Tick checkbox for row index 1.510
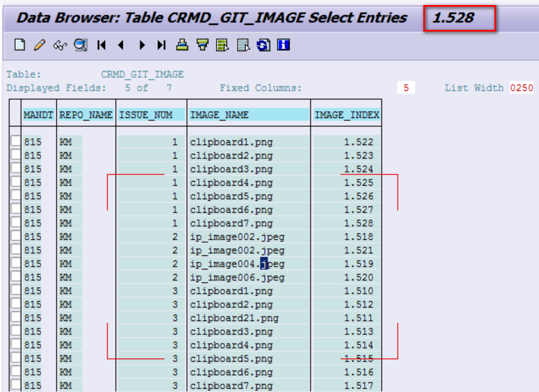This screenshot has height=392, width=539. (15, 290)
